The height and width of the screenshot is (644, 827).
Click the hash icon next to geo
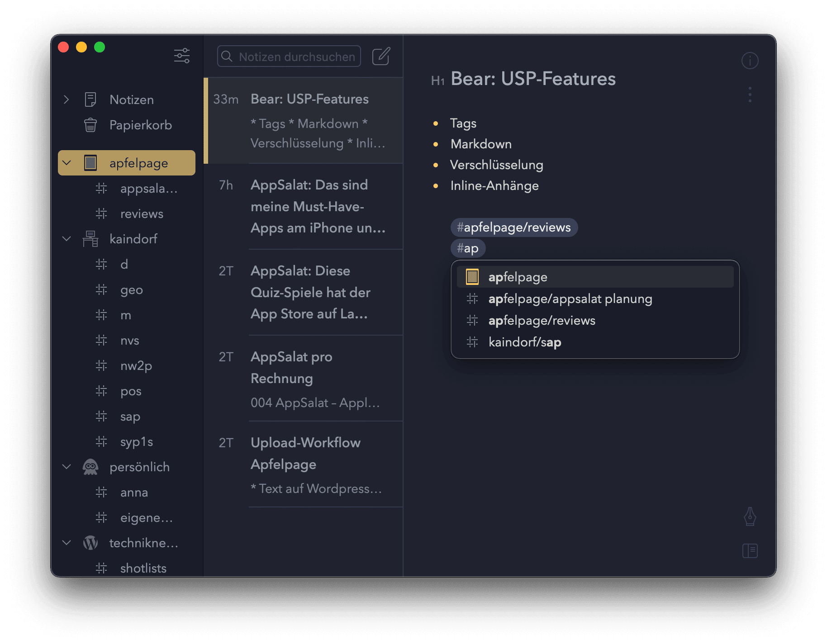[101, 289]
